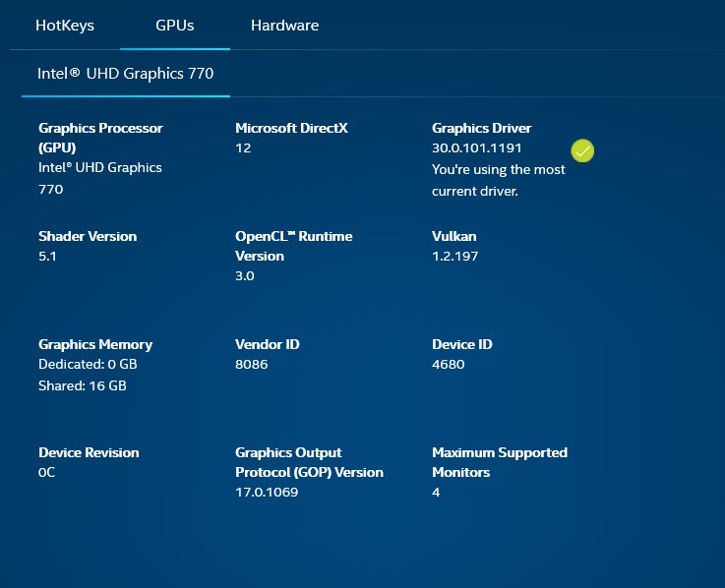Click the Graphics Memory heading

coord(95,344)
